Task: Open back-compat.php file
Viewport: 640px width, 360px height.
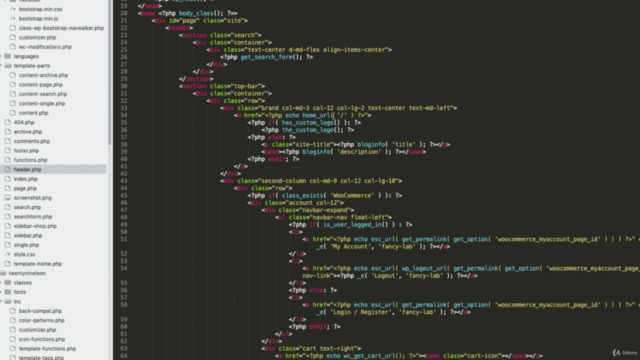Action: pos(40,311)
